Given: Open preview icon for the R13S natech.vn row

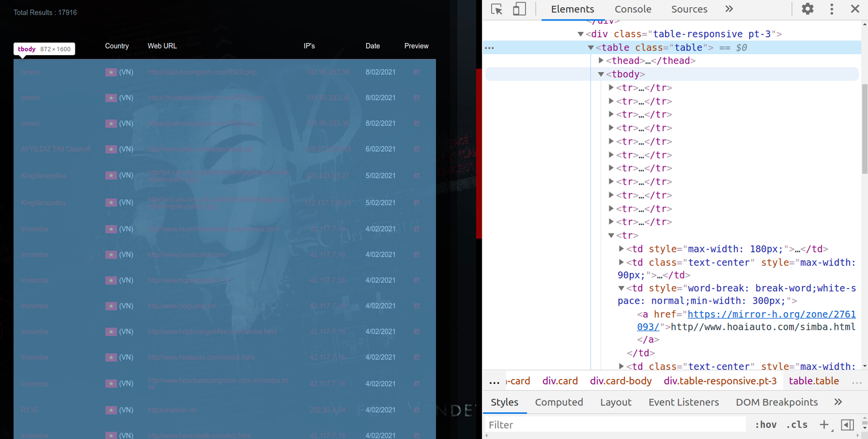Looking at the screenshot, I should [x=417, y=410].
